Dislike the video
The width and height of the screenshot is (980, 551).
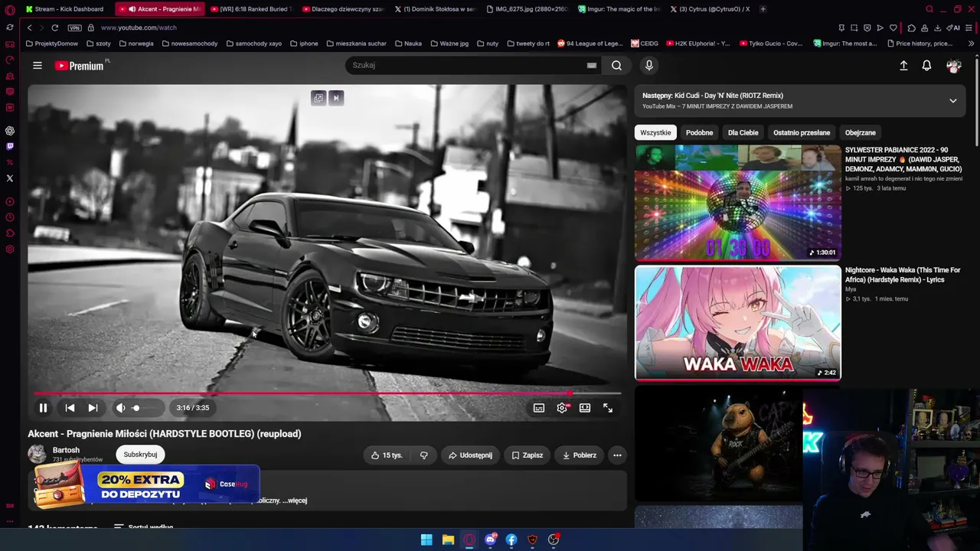[423, 455]
